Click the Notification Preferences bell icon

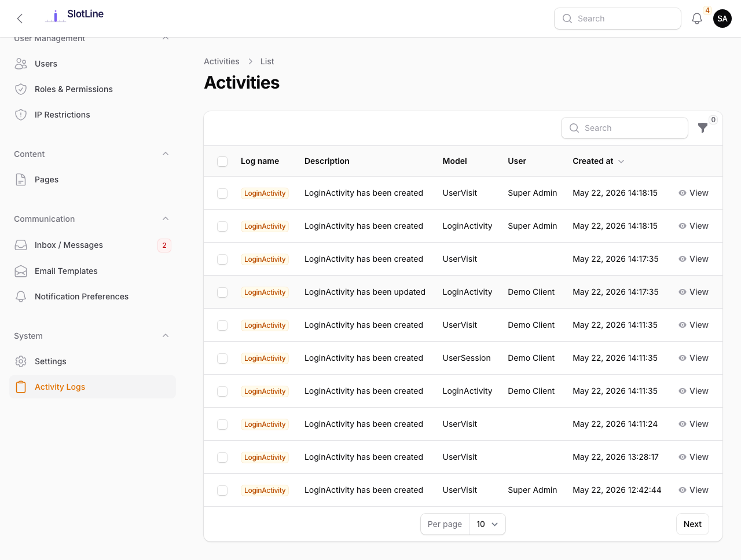point(21,297)
